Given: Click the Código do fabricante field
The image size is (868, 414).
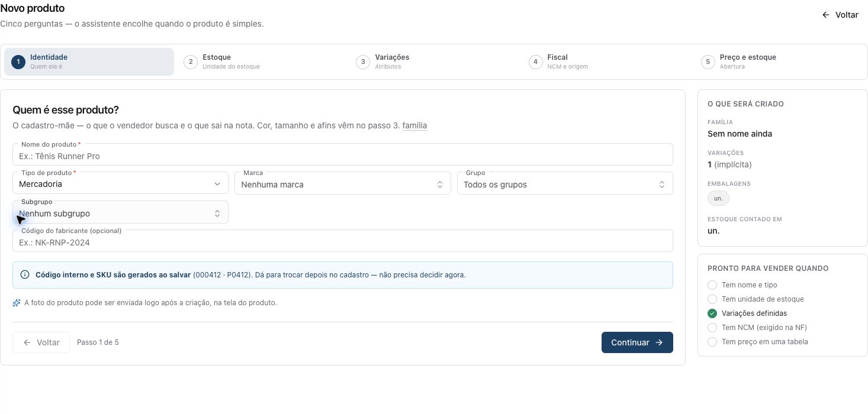Looking at the screenshot, I should [x=342, y=241].
